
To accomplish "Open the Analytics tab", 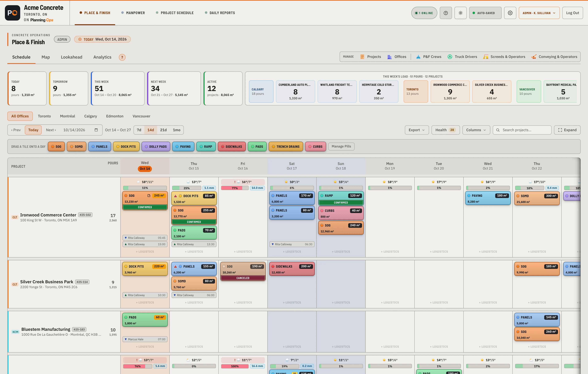I will point(102,57).
